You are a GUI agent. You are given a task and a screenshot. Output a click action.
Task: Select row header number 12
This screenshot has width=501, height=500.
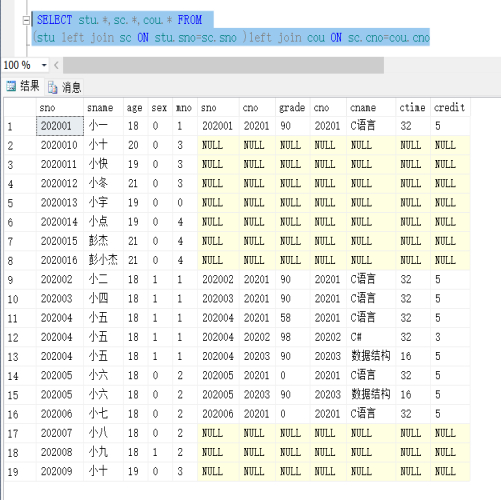[20, 338]
